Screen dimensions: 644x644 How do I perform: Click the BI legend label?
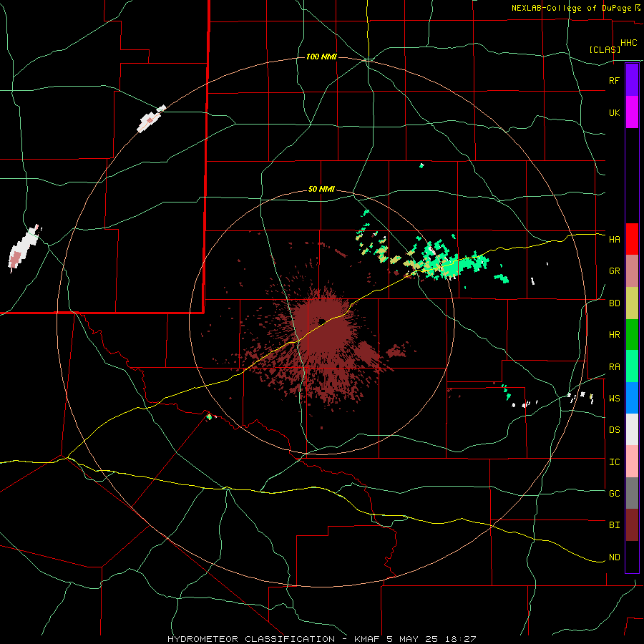[x=614, y=525]
